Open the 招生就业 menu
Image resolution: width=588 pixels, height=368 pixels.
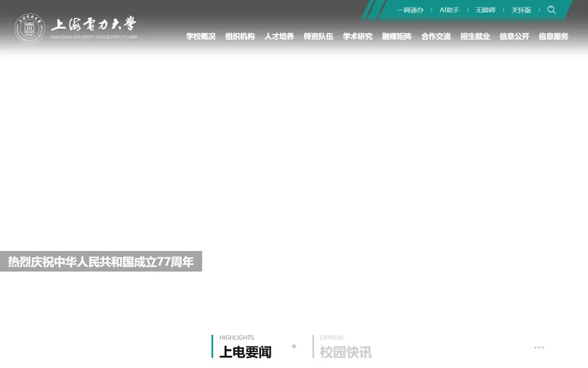click(x=475, y=36)
